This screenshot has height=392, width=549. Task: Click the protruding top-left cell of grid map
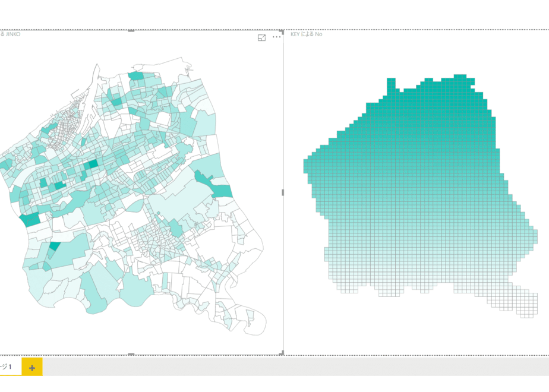(x=391, y=84)
